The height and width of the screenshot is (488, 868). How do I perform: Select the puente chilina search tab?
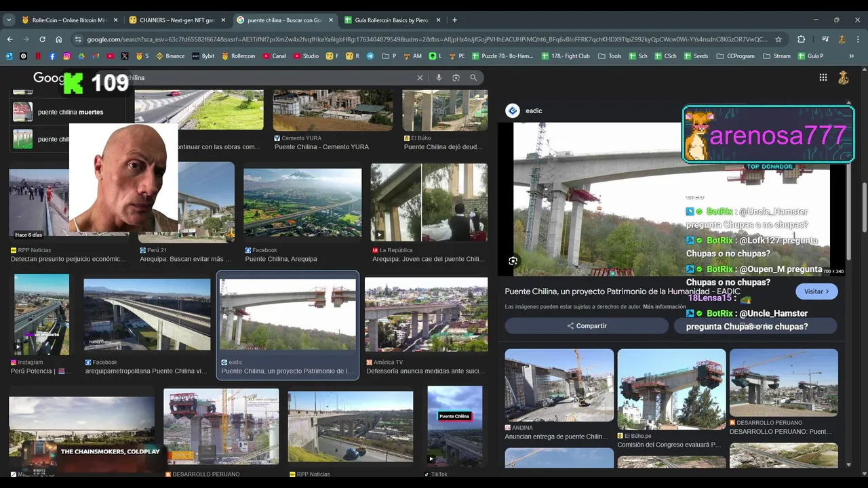tap(284, 20)
